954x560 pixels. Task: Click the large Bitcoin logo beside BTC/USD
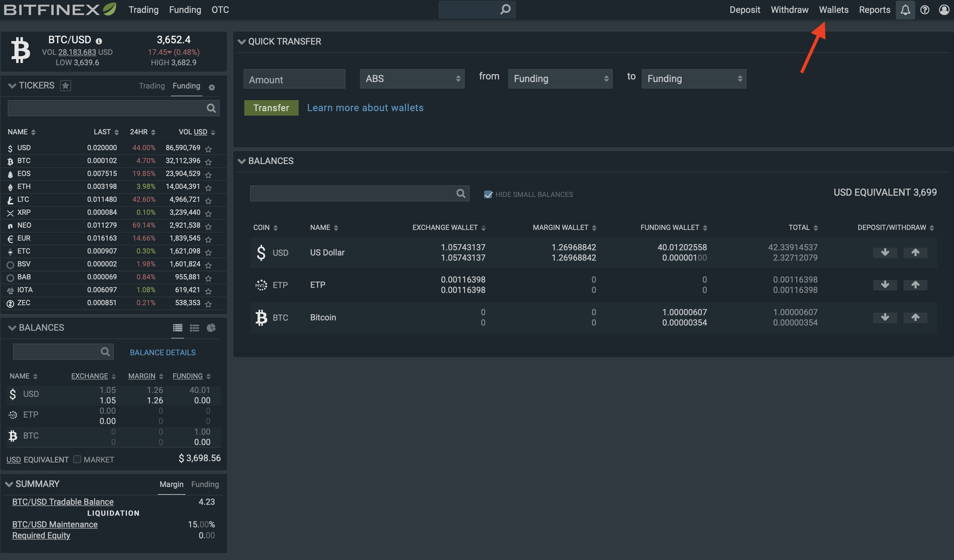point(20,49)
